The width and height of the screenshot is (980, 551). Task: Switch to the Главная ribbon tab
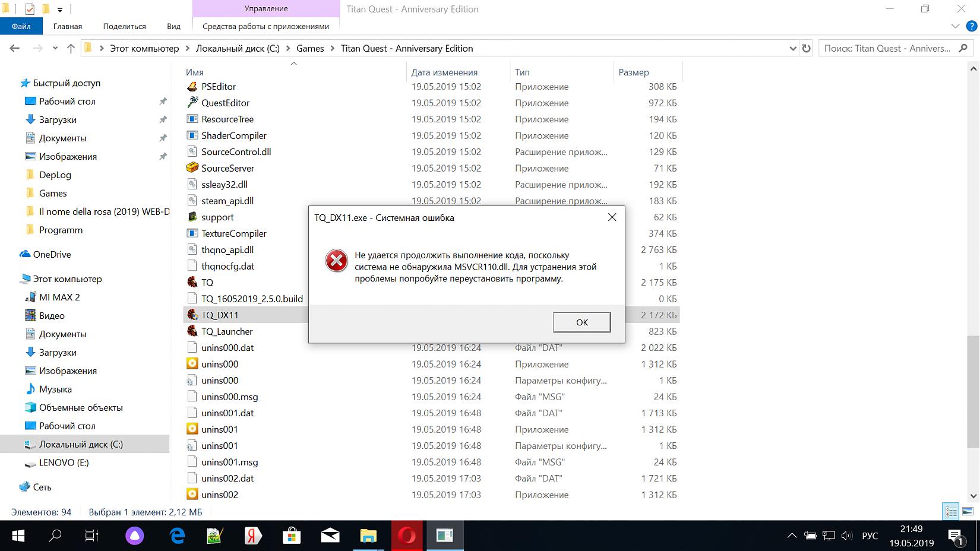click(x=68, y=26)
